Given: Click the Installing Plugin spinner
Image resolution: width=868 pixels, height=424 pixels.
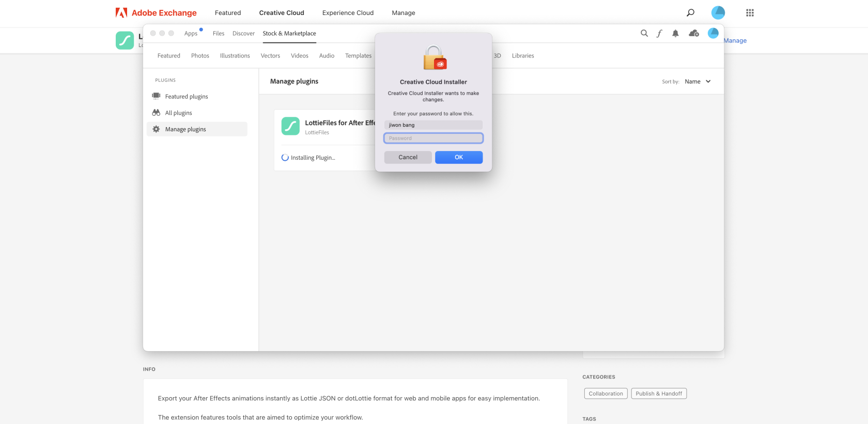Looking at the screenshot, I should coord(285,158).
